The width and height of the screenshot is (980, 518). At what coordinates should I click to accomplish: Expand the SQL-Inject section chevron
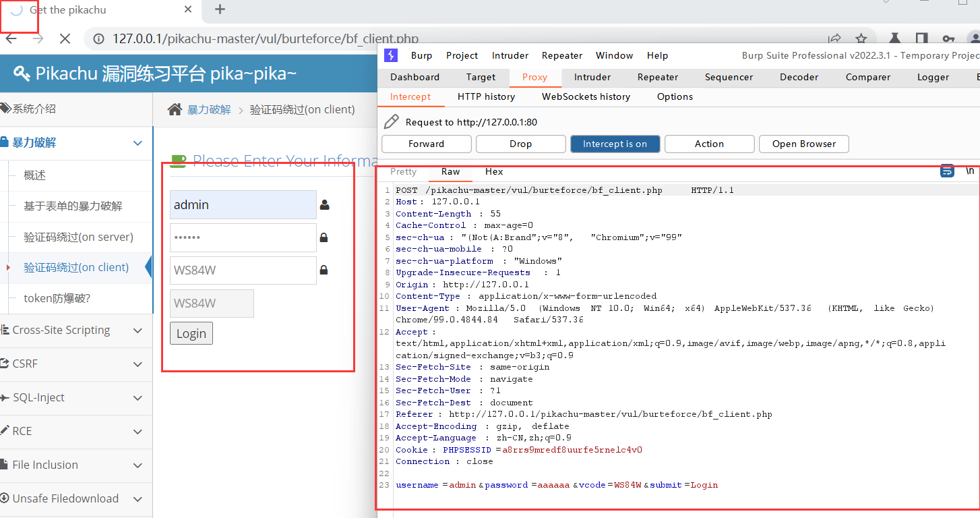pyautogui.click(x=137, y=398)
